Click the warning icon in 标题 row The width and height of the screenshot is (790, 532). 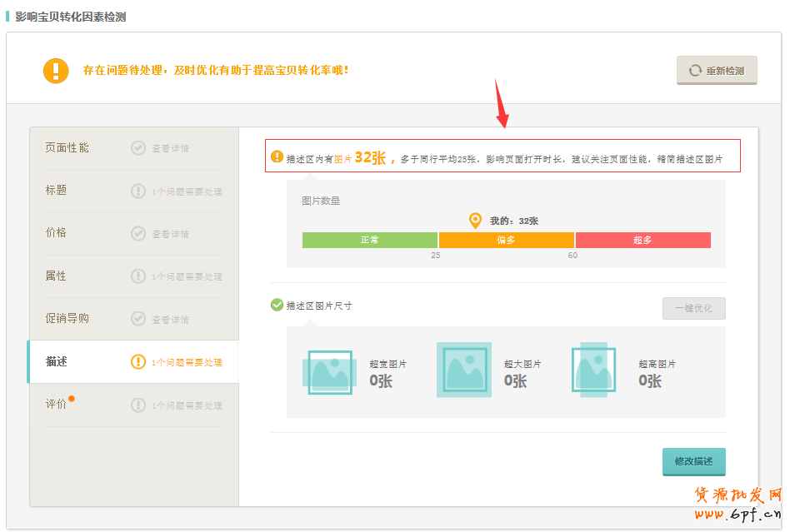pyautogui.click(x=138, y=191)
